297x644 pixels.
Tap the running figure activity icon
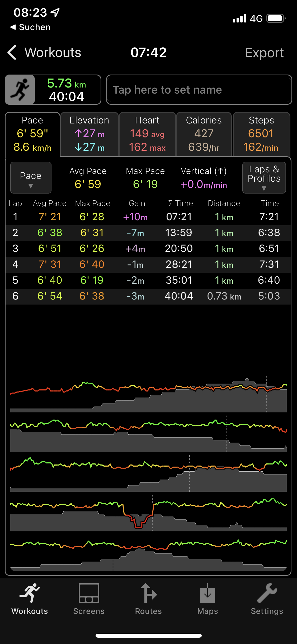[x=20, y=90]
